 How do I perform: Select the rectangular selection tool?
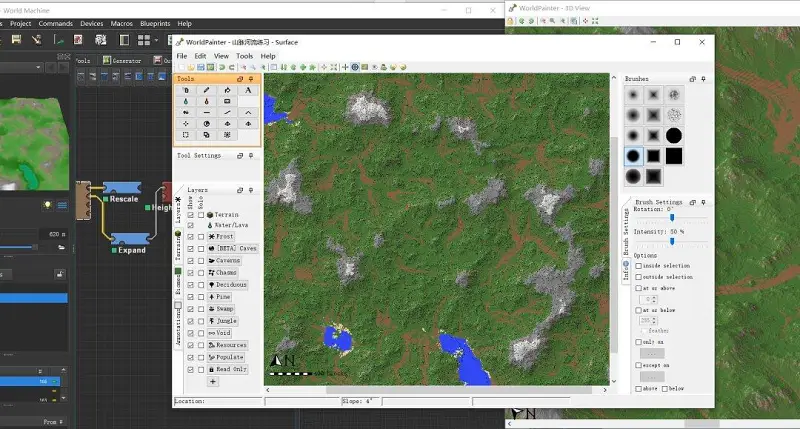[x=186, y=135]
